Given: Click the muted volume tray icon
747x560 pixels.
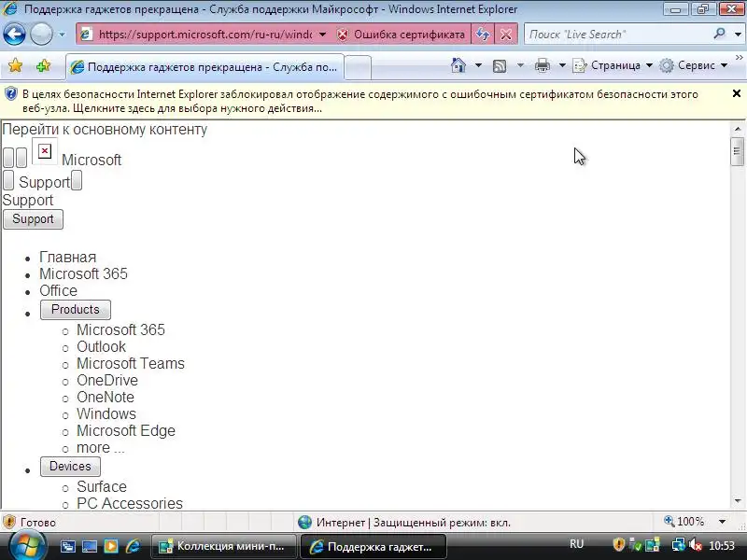Looking at the screenshot, I should (696, 544).
